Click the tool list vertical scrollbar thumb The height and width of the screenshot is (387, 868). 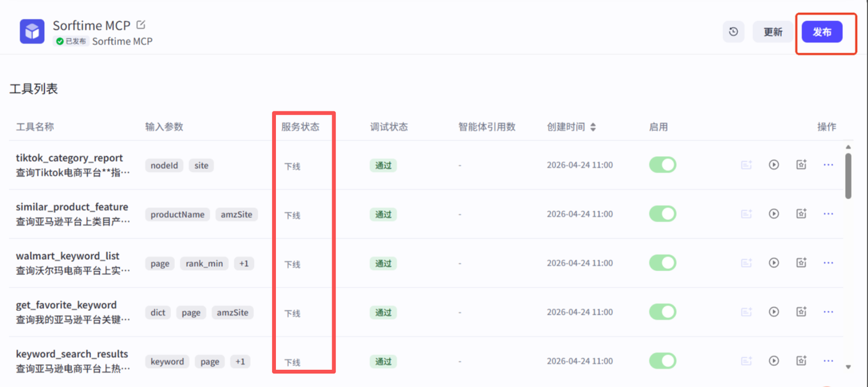click(848, 175)
